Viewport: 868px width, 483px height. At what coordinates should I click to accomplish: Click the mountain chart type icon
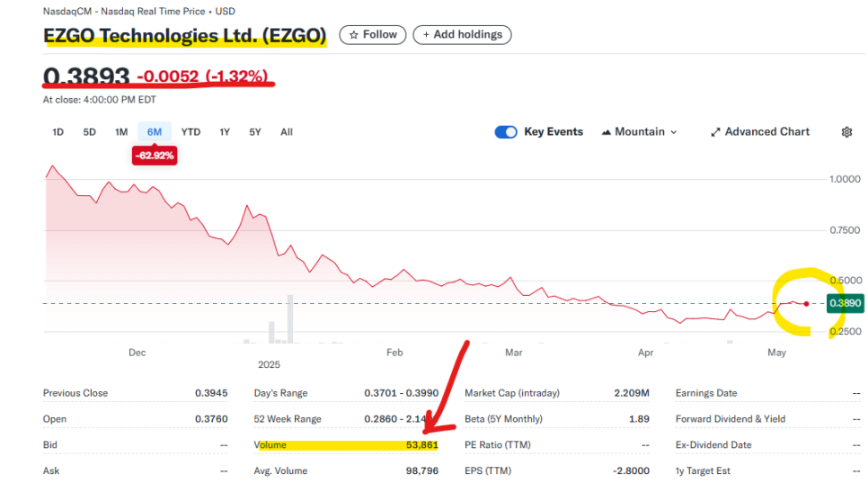pyautogui.click(x=607, y=132)
